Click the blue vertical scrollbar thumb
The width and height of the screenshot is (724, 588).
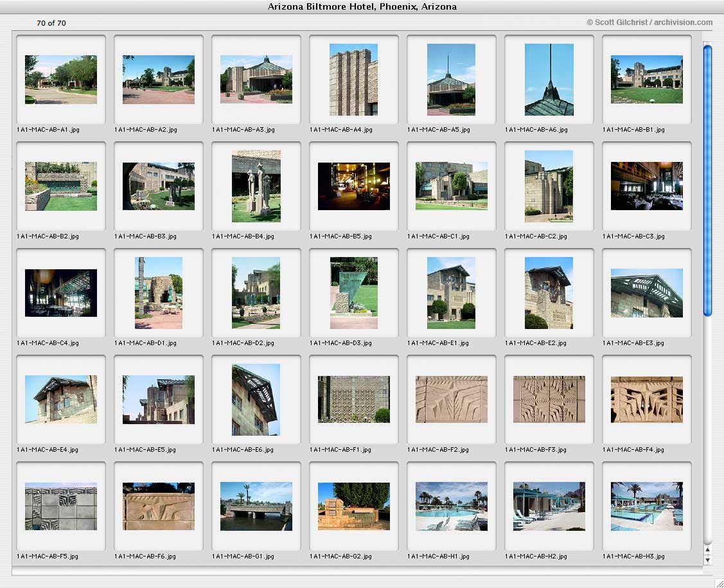(707, 181)
